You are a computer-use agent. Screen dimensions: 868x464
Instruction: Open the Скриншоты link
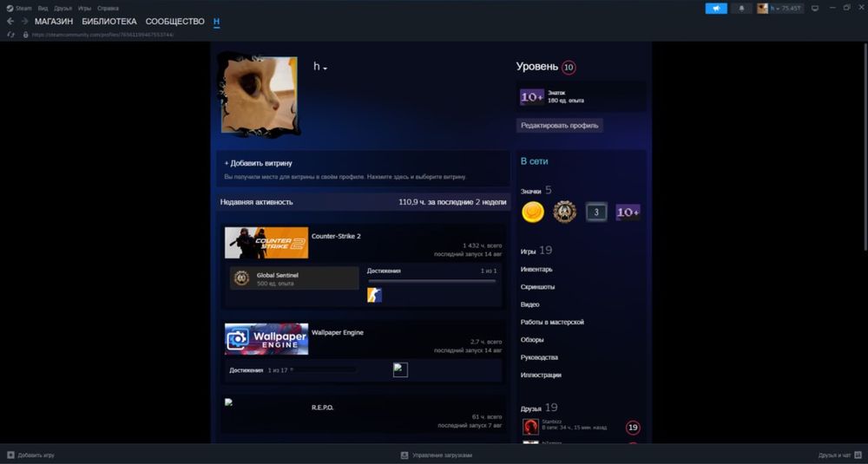[537, 287]
